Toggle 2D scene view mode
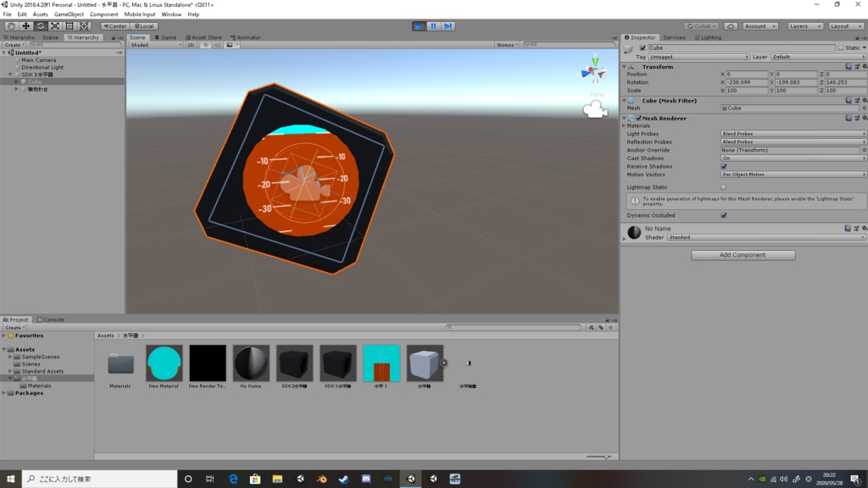This screenshot has width=868, height=488. [191, 45]
